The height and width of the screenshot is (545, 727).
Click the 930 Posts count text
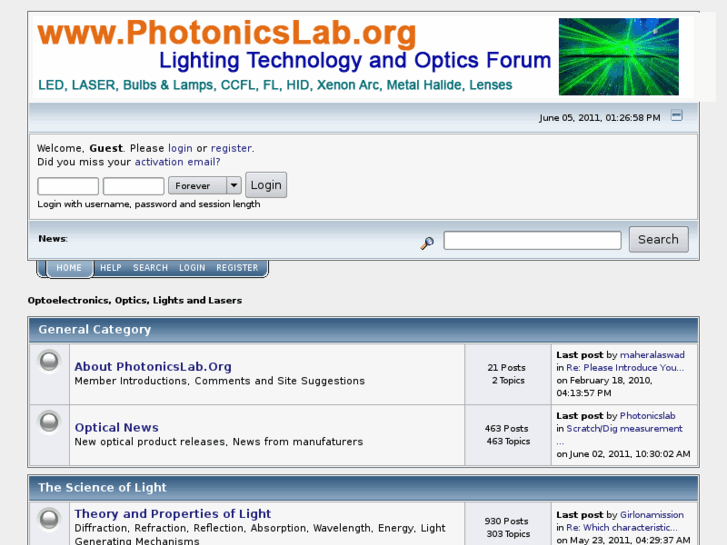(506, 521)
